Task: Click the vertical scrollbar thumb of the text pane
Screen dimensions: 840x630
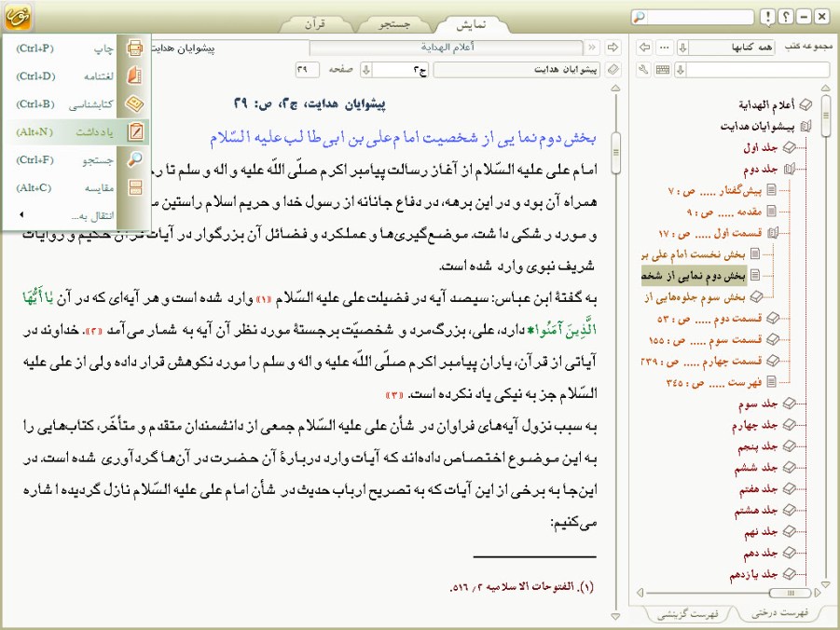Action: [615, 153]
